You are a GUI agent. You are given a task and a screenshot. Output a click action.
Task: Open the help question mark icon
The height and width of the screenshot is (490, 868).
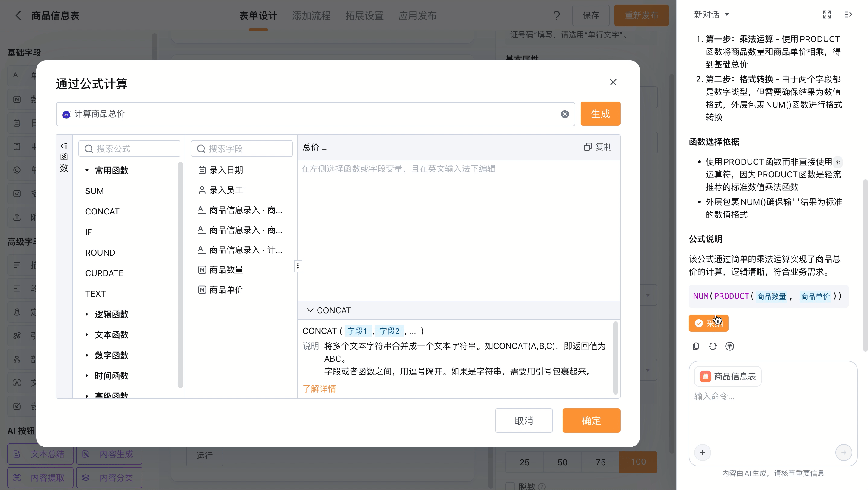tap(556, 15)
